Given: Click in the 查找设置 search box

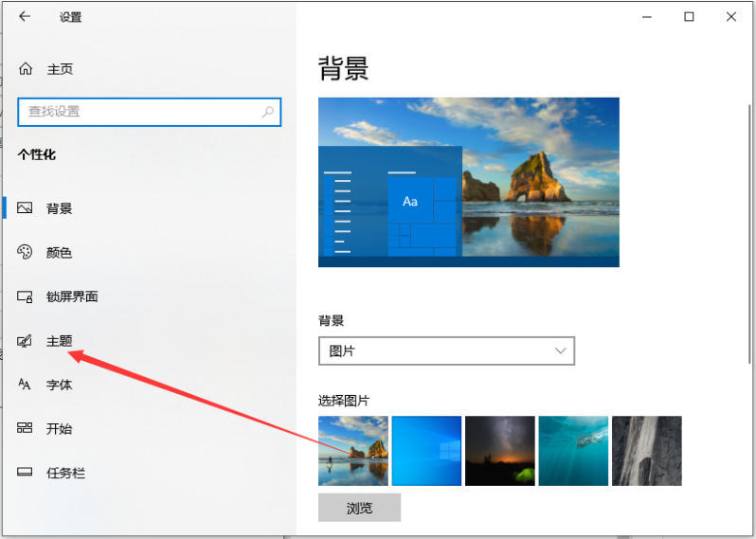Looking at the screenshot, I should [x=140, y=112].
